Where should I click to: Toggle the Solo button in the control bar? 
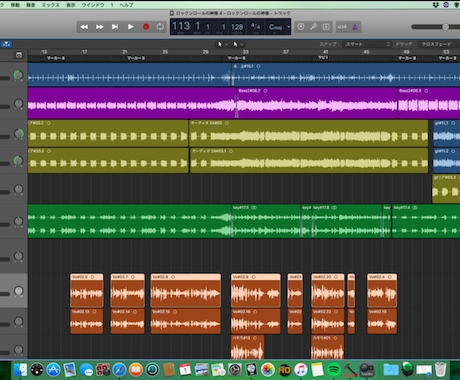click(x=326, y=27)
